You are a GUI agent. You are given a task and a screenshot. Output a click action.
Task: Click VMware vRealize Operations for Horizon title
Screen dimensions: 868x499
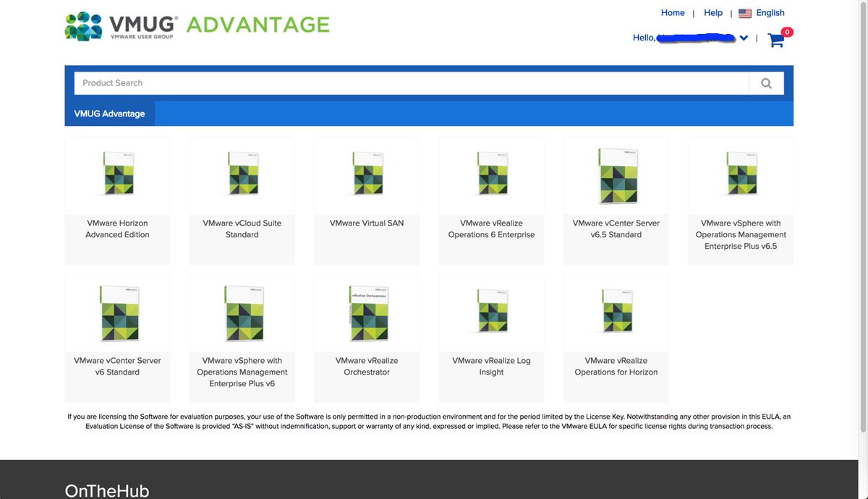coord(616,366)
